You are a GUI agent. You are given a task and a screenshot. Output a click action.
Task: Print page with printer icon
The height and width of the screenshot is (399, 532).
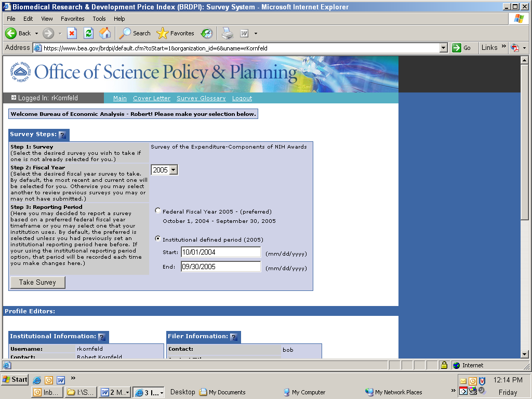point(228,33)
